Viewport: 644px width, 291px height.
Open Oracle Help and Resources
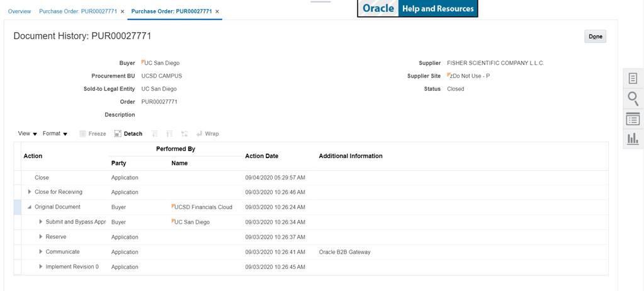coord(417,9)
